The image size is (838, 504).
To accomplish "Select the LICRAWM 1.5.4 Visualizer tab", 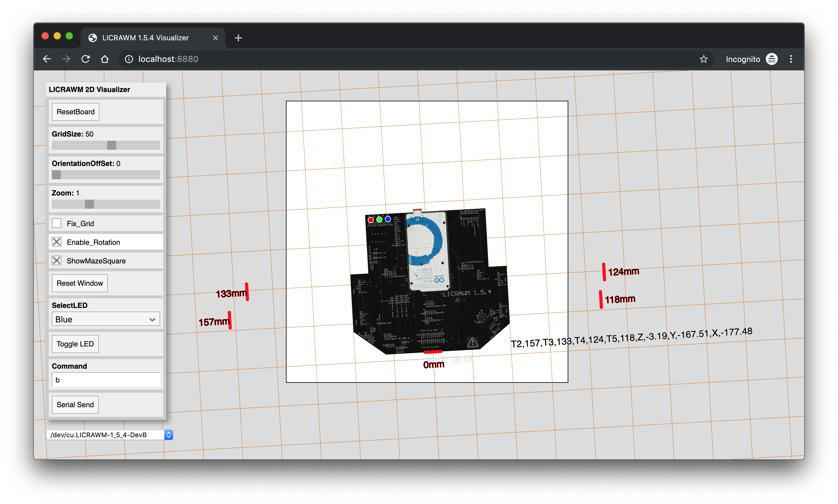I will click(x=145, y=38).
